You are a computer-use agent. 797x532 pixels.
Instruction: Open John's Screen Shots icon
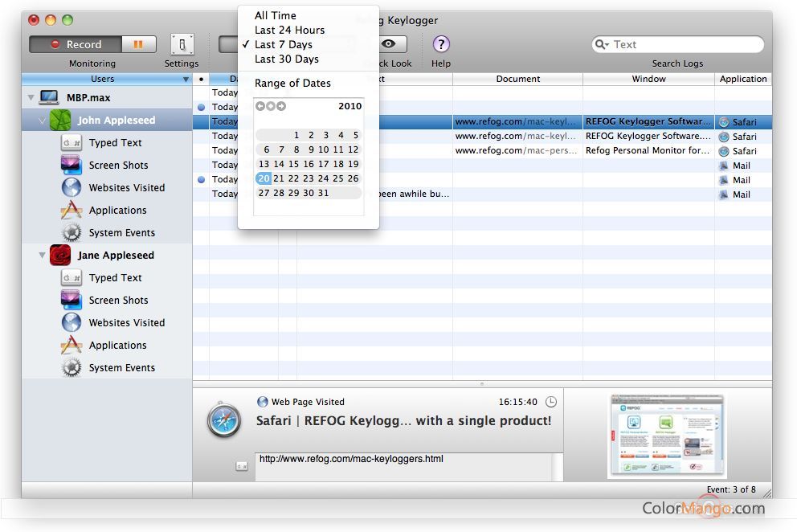pyautogui.click(x=72, y=166)
